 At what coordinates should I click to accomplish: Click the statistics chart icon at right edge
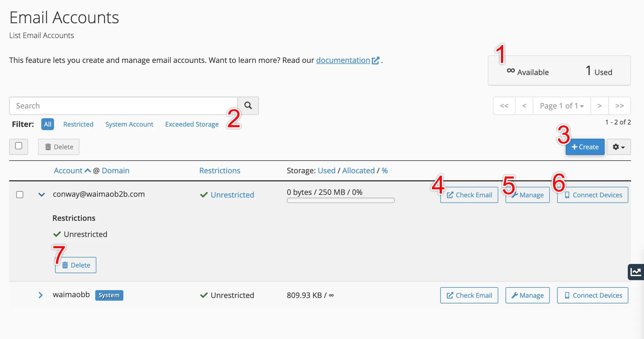click(636, 272)
